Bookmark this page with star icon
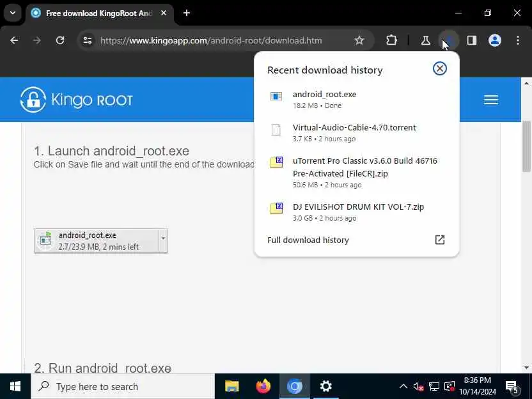 click(359, 41)
